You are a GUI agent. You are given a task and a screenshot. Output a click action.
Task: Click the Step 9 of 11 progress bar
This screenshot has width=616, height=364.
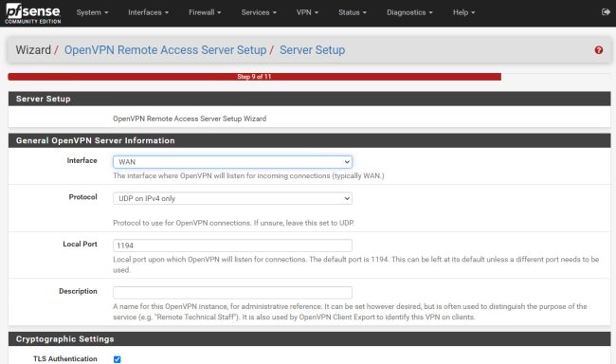254,77
